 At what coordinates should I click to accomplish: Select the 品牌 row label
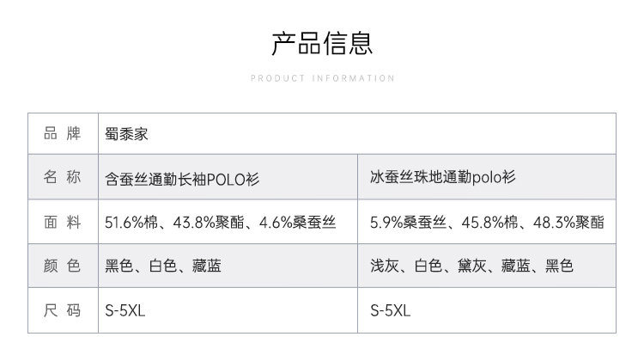point(62,133)
